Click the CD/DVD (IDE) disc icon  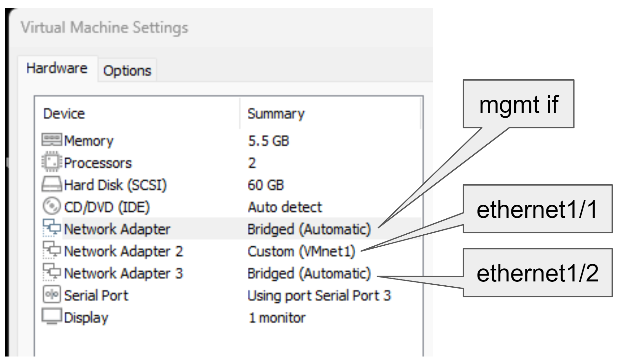pyautogui.click(x=51, y=206)
